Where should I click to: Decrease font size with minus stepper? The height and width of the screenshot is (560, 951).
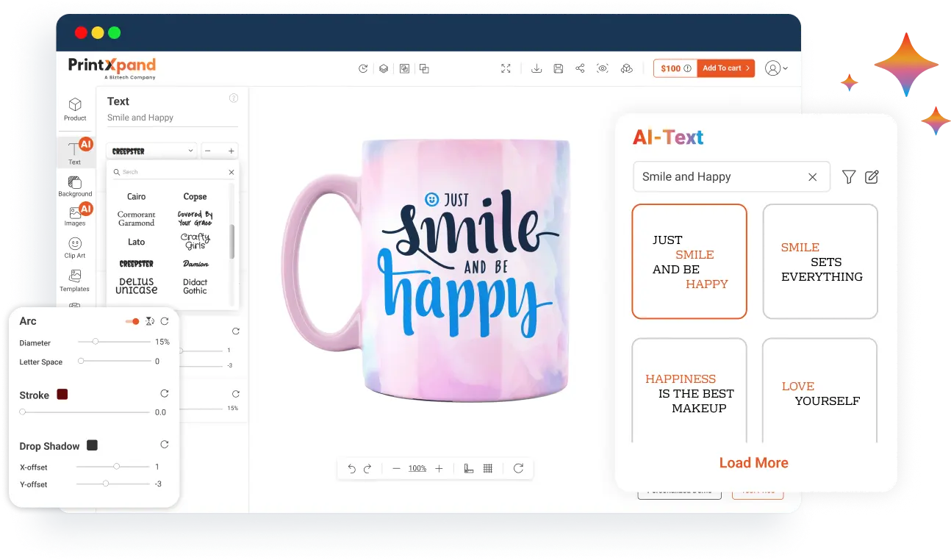(208, 151)
